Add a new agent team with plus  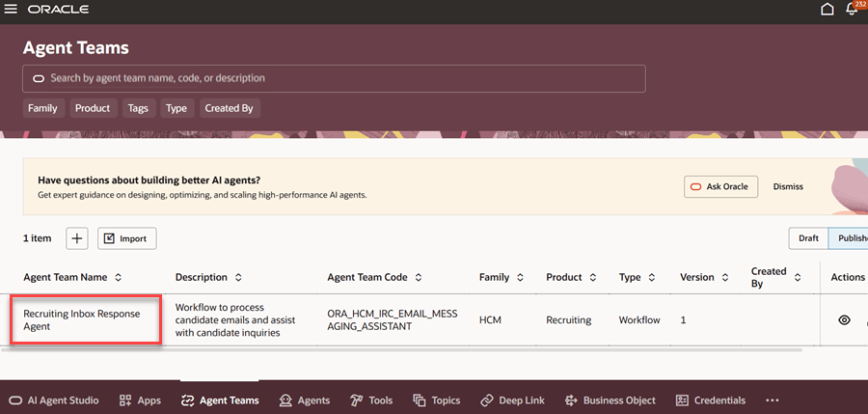point(77,238)
